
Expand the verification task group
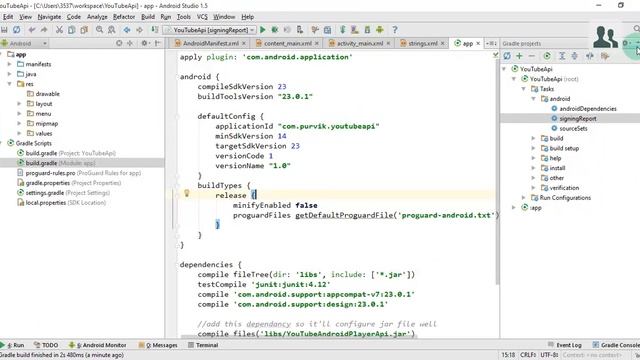pyautogui.click(x=533, y=188)
